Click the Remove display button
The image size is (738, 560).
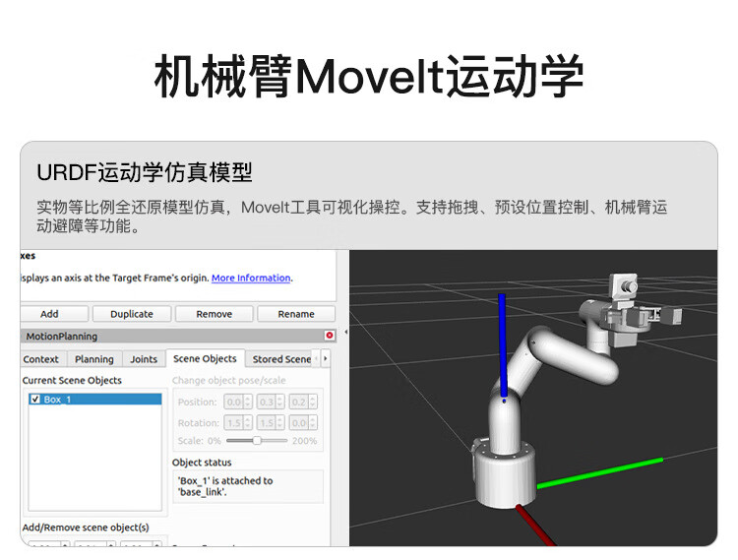pyautogui.click(x=215, y=314)
